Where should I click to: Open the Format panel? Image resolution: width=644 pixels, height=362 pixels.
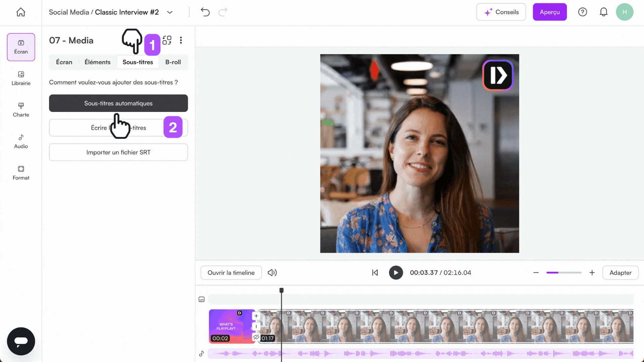pyautogui.click(x=20, y=172)
